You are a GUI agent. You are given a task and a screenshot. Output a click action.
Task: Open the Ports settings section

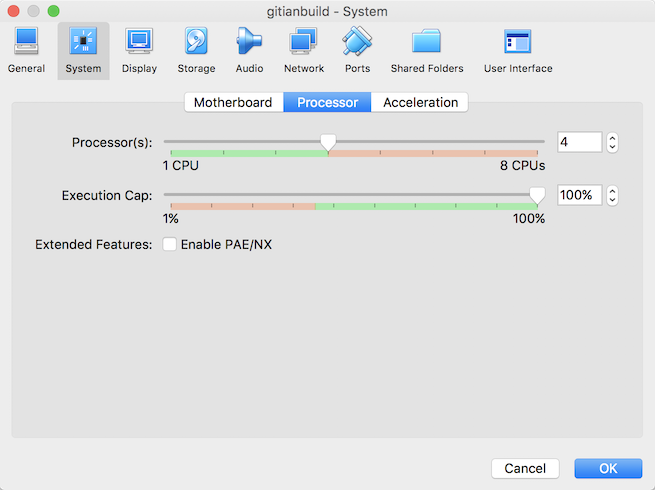coord(357,50)
